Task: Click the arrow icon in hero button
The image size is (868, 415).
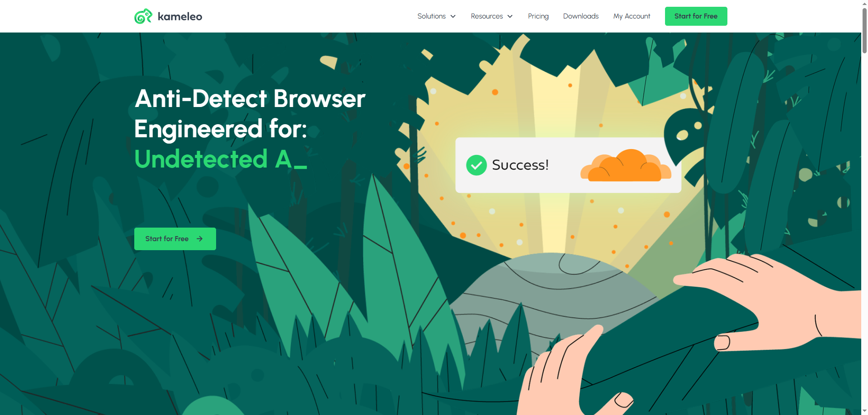Action: pos(199,239)
